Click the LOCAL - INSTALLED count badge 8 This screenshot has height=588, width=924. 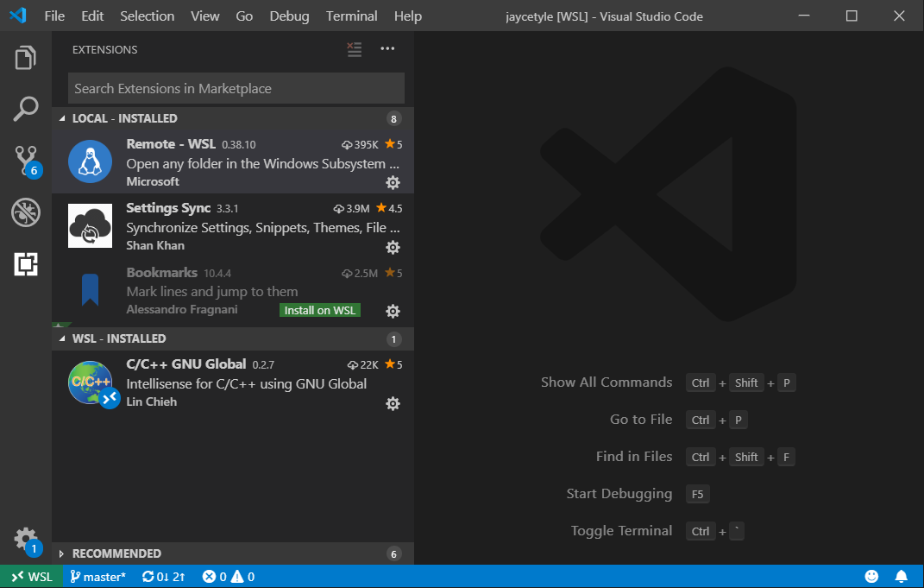click(393, 118)
